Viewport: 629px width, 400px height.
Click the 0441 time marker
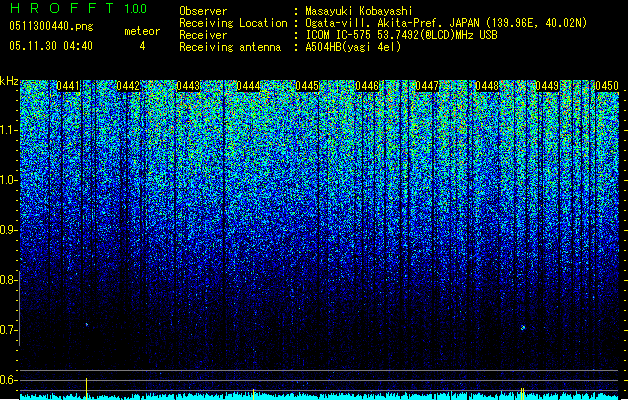tap(68, 86)
